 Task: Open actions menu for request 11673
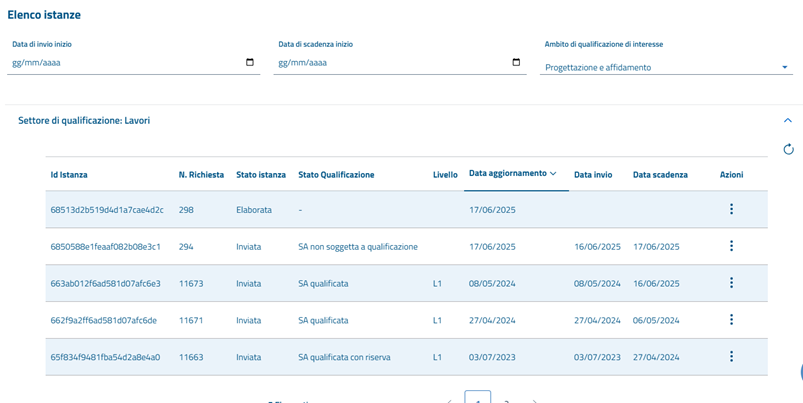[x=731, y=283]
